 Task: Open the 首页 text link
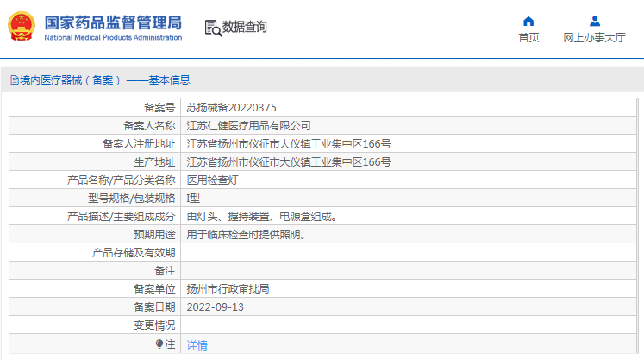(528, 38)
